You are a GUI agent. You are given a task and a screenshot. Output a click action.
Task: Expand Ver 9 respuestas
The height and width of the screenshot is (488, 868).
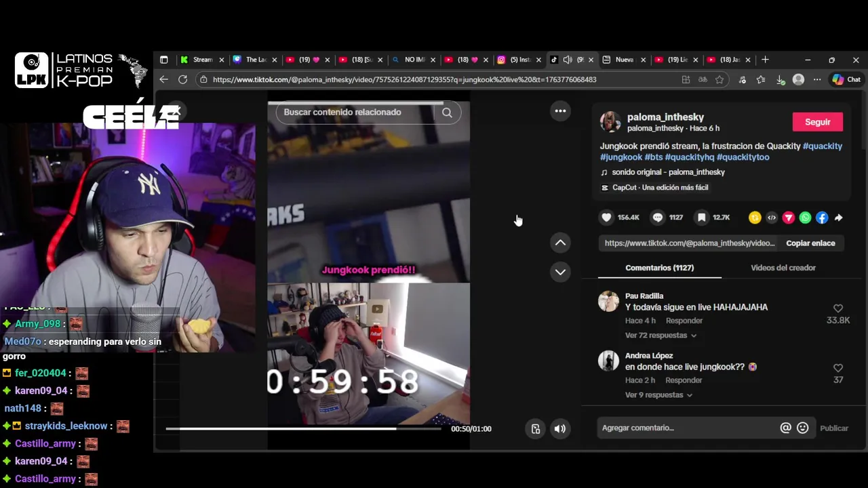point(658,395)
